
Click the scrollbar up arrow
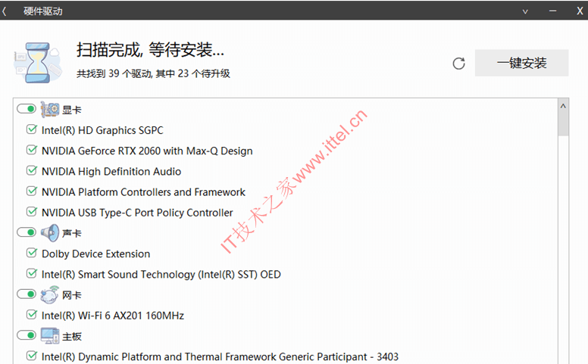tap(563, 107)
